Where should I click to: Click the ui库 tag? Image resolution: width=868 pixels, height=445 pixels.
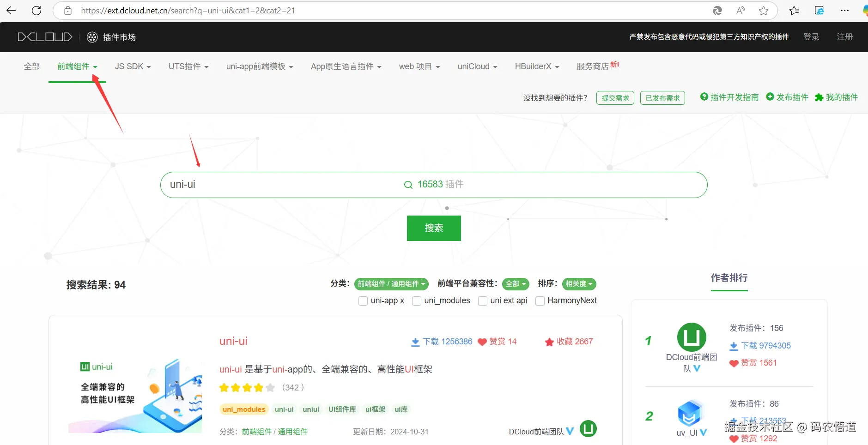click(401, 409)
